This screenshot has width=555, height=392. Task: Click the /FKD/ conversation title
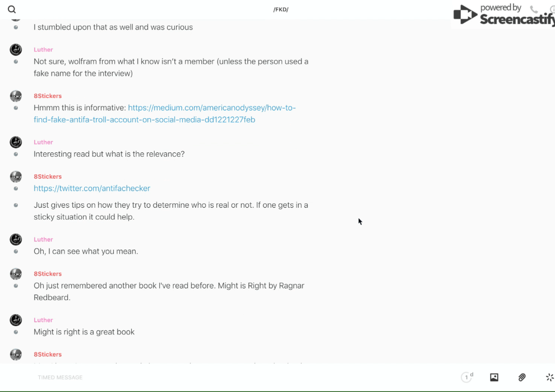coord(281,10)
